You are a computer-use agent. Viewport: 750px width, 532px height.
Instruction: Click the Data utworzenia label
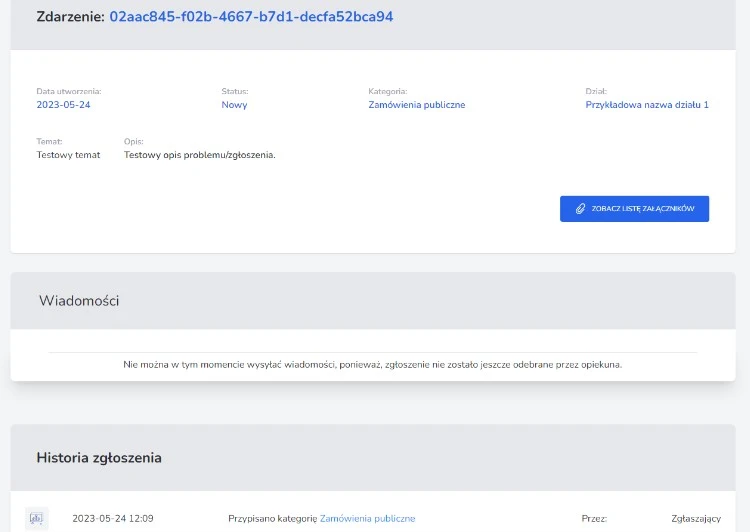(x=69, y=91)
